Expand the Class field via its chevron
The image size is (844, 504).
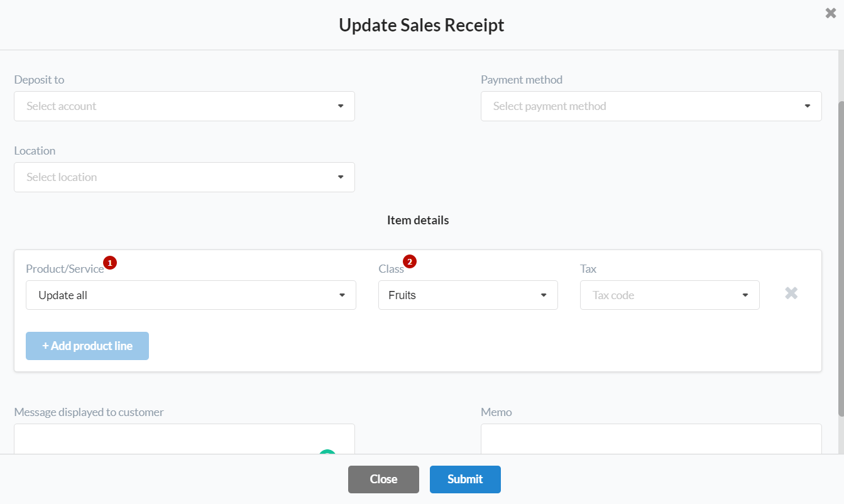544,295
